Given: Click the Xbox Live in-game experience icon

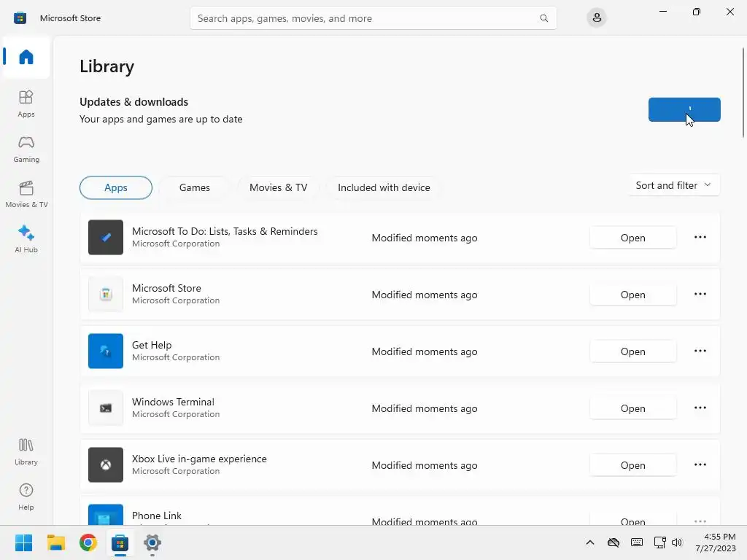Looking at the screenshot, I should coord(106,464).
